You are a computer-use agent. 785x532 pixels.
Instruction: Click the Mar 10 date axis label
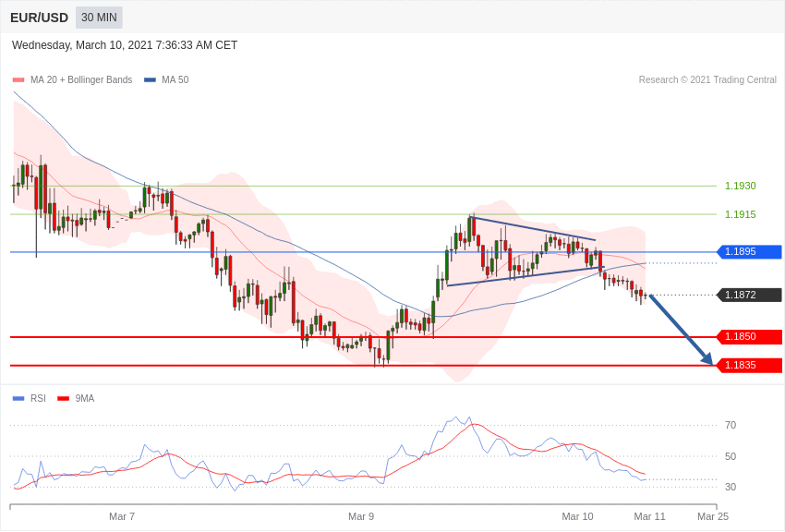click(x=577, y=516)
